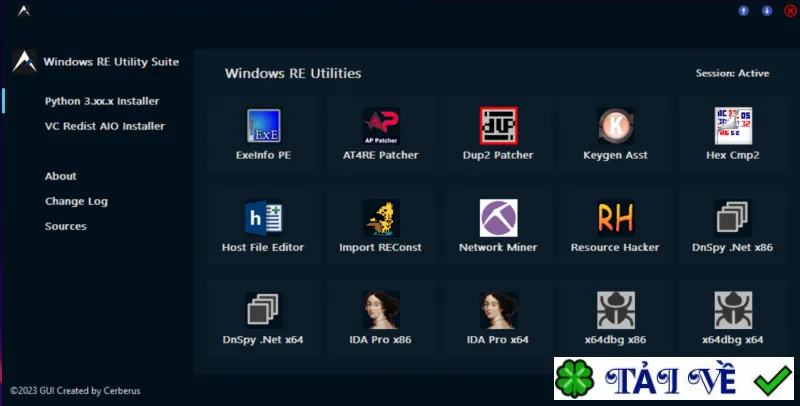Open the DnSpy .Net x64 icon
This screenshot has height=406, width=800.
[263, 310]
